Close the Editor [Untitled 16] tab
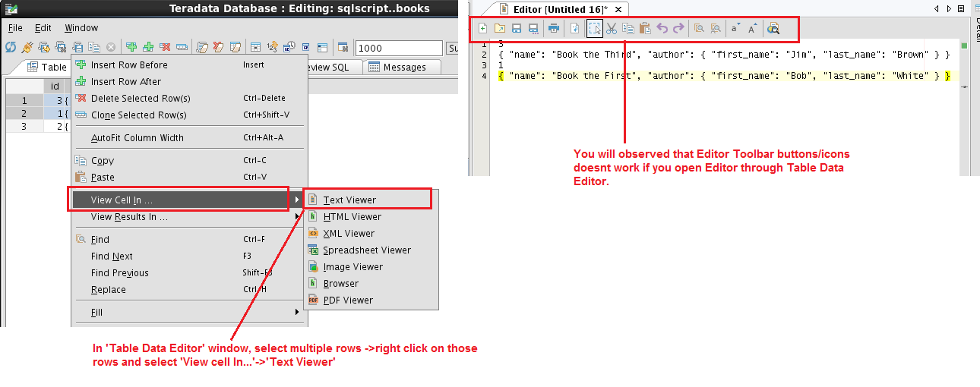The image size is (980, 387). click(x=618, y=9)
